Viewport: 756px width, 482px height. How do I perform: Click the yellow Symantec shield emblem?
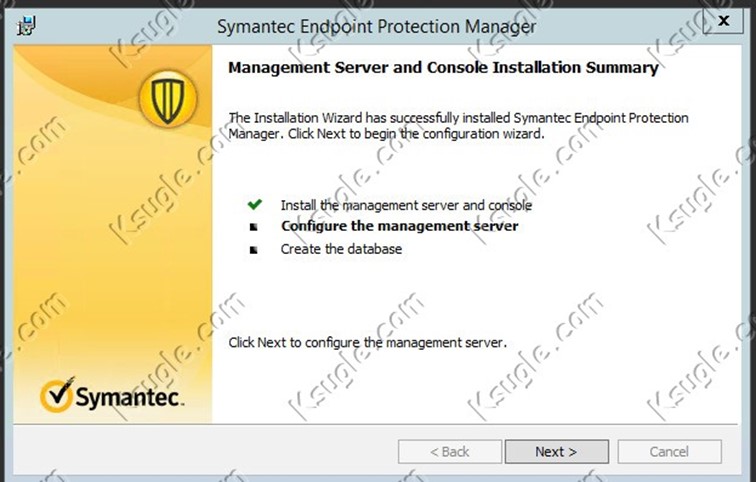tap(168, 99)
